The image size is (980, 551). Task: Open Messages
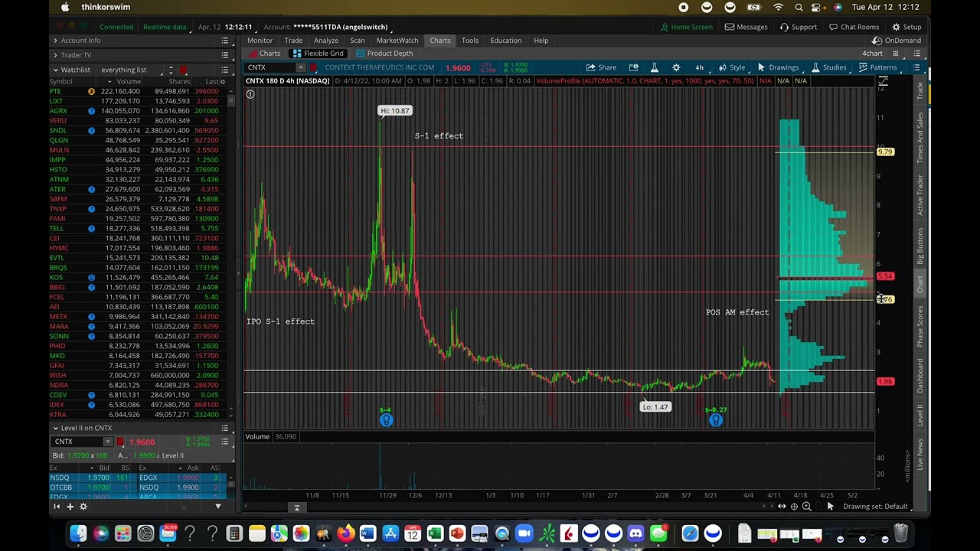[746, 27]
